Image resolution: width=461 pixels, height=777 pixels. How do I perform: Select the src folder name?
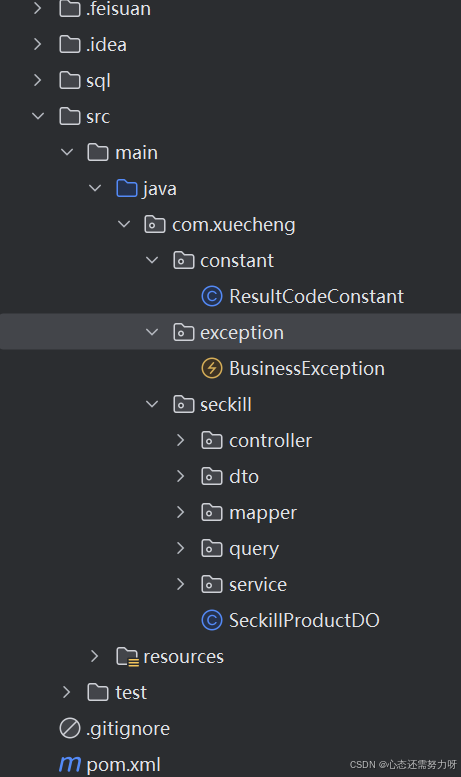[x=98, y=117]
